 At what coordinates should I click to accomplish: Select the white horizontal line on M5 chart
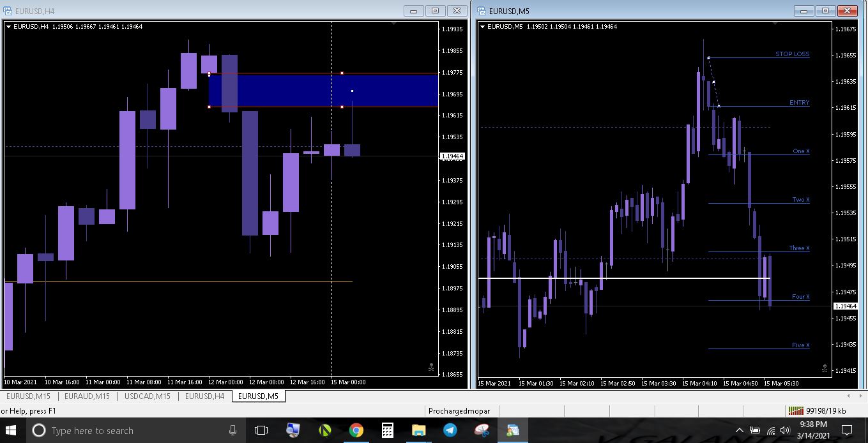pyautogui.click(x=624, y=278)
